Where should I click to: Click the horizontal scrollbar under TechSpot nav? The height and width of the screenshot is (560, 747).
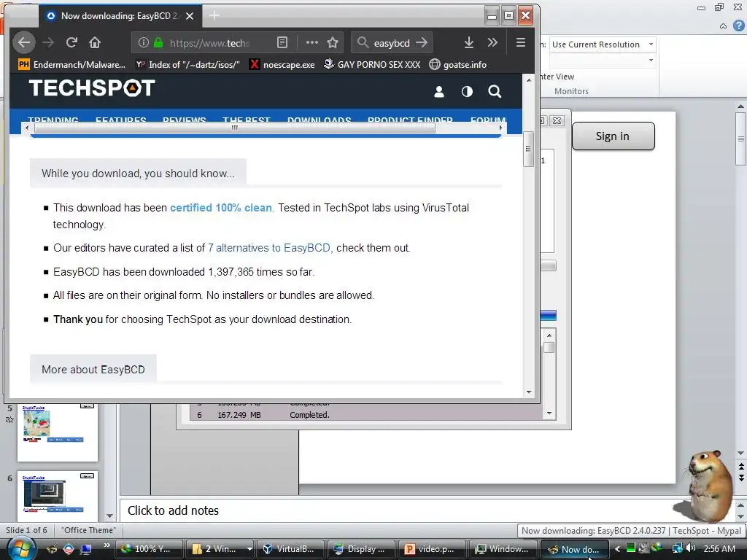click(235, 128)
